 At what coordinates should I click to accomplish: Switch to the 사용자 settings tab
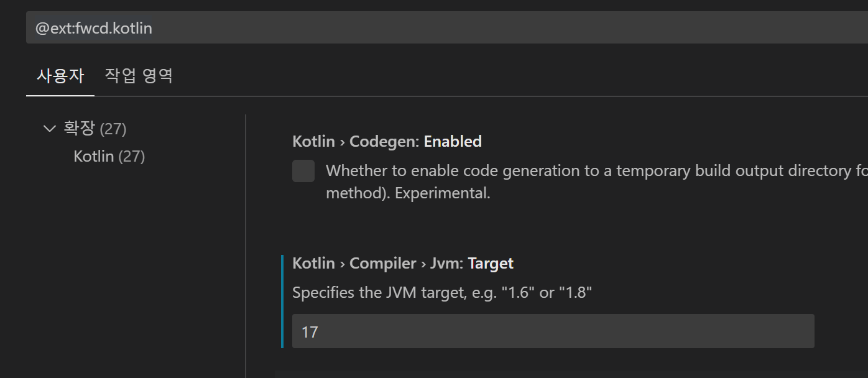point(60,75)
